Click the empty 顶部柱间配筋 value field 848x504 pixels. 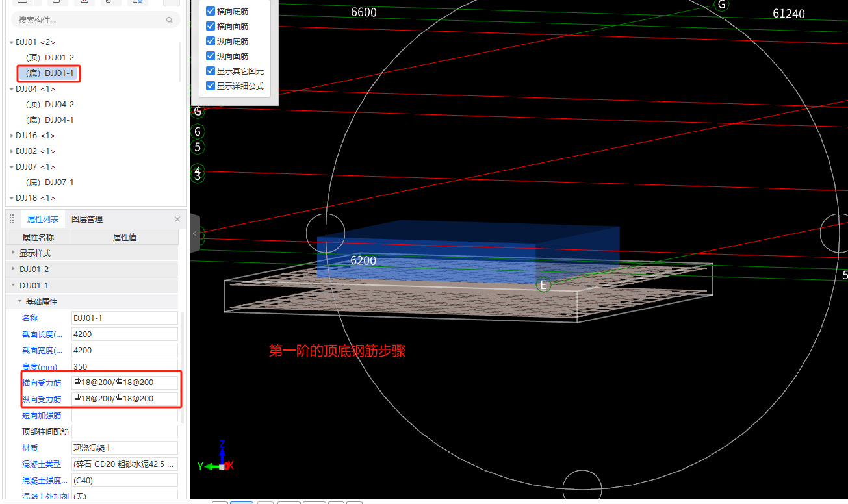(x=125, y=431)
